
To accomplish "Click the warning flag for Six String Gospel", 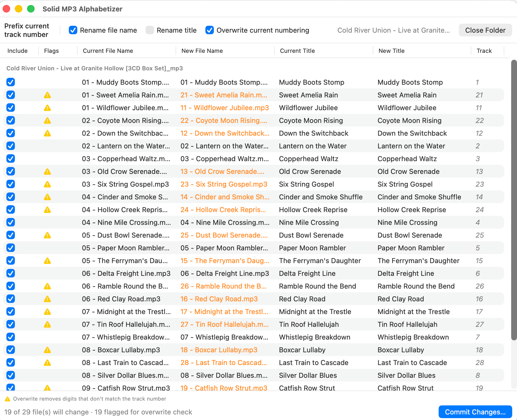I will (47, 184).
